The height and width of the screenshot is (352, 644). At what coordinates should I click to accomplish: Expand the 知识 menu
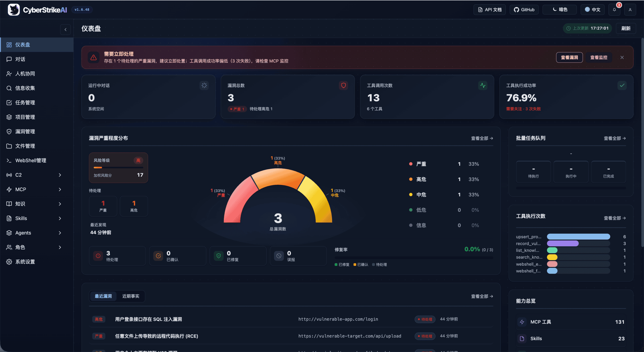coord(37,204)
